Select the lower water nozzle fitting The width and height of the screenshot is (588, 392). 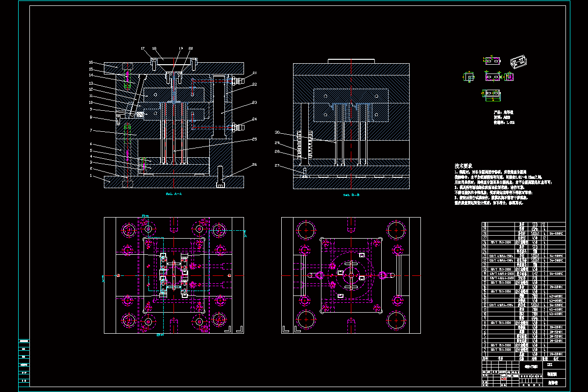pyautogui.click(x=238, y=128)
